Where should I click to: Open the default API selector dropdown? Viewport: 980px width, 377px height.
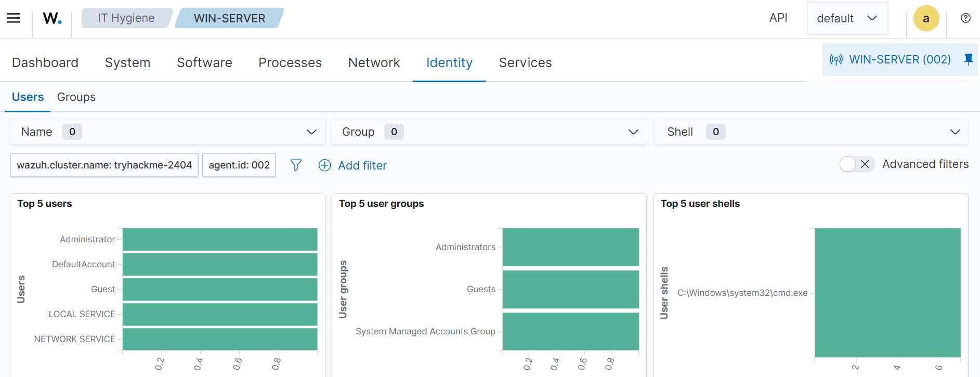coord(847,18)
